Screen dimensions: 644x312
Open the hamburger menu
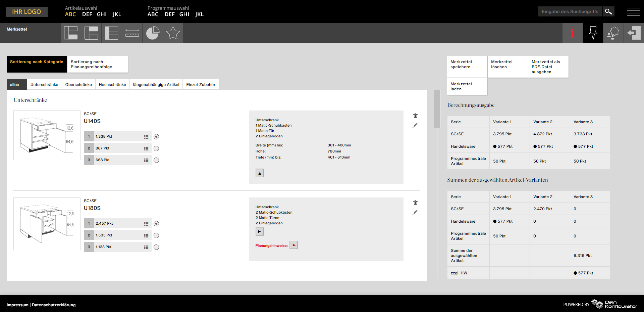(633, 12)
